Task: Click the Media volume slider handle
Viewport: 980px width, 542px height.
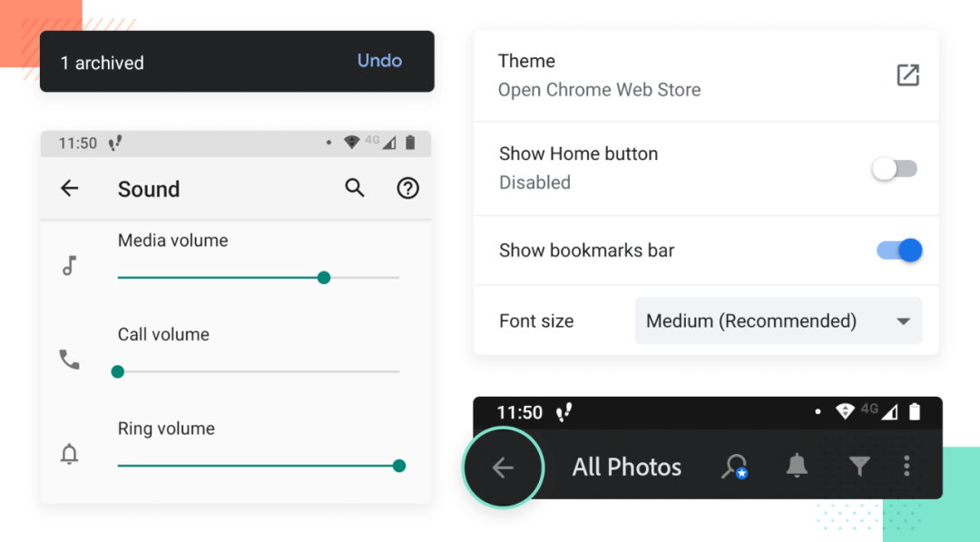Action: [x=324, y=278]
